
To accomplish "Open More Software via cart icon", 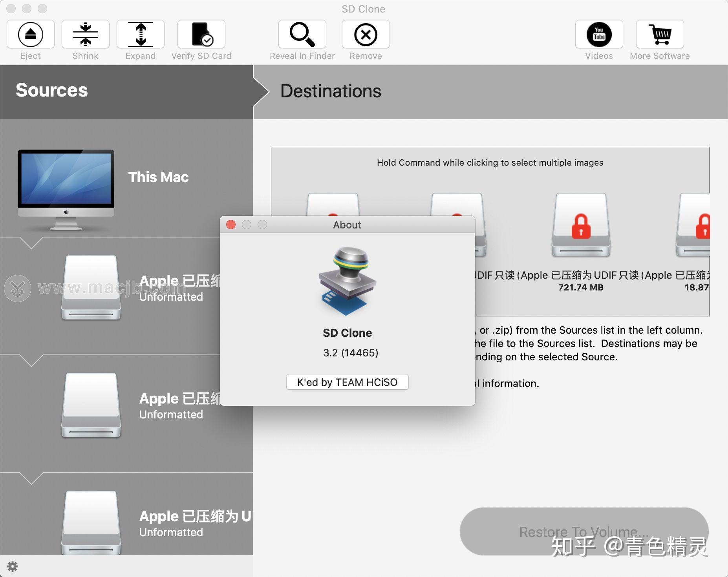I will click(659, 34).
